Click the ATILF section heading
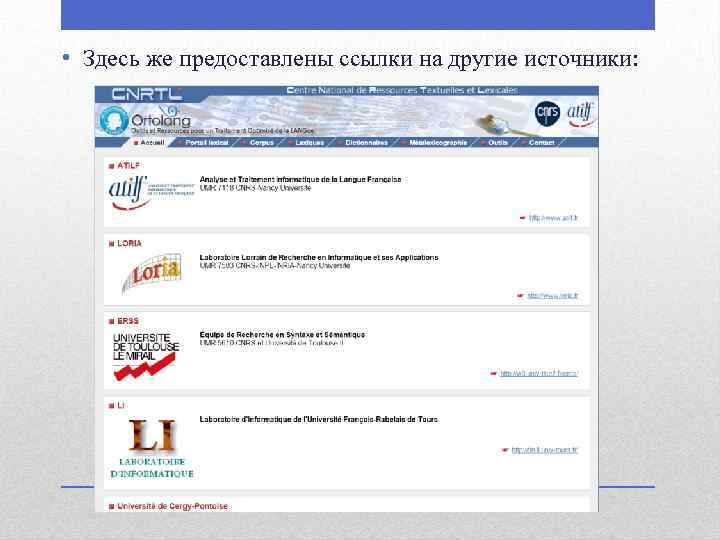 click(x=128, y=165)
